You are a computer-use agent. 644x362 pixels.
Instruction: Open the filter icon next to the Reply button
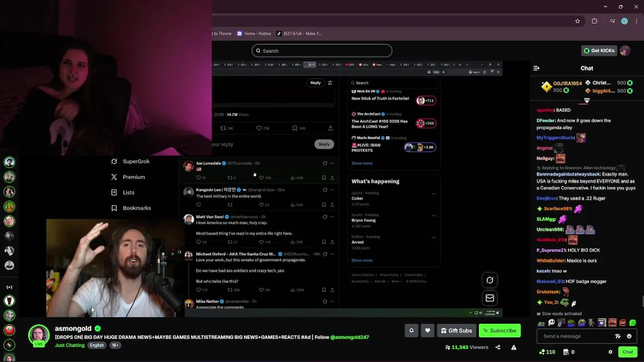click(330, 83)
